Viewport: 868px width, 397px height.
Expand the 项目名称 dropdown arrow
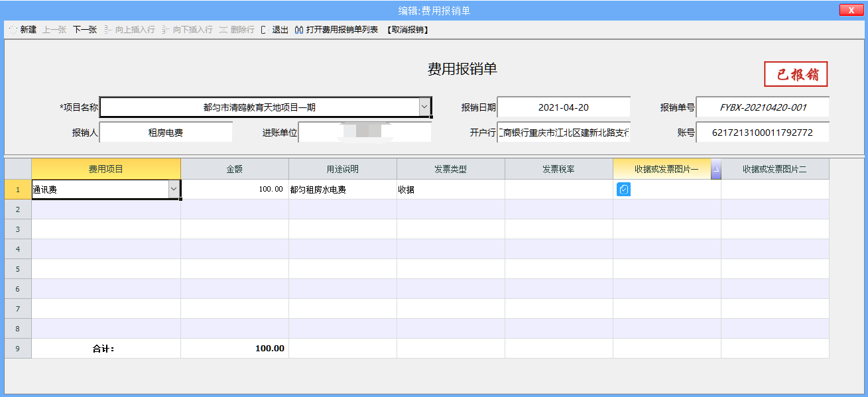(x=424, y=107)
